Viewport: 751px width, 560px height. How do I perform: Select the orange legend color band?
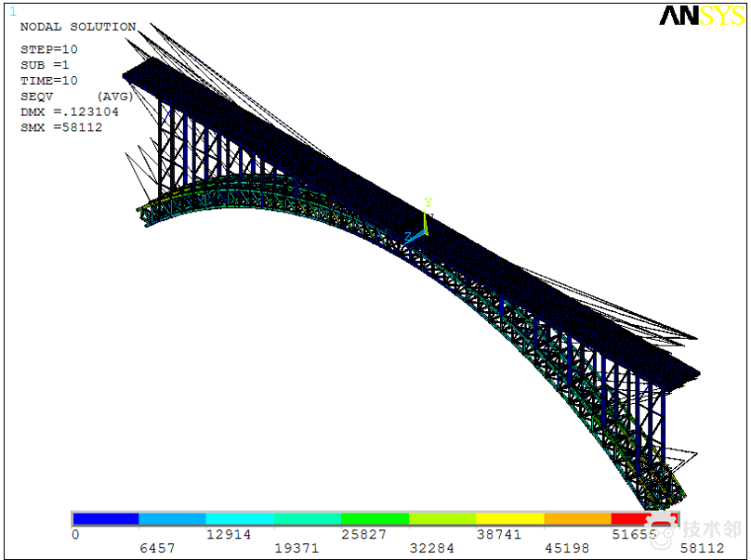pos(577,519)
